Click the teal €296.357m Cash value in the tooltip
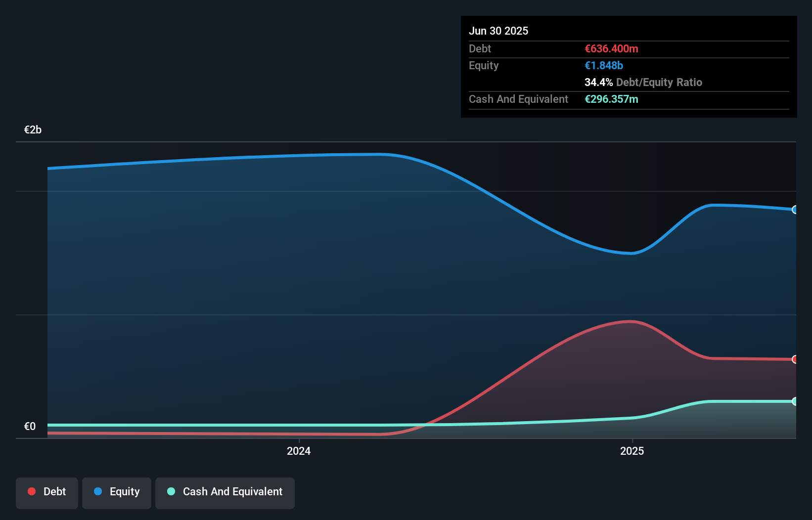This screenshot has height=520, width=812. (611, 99)
